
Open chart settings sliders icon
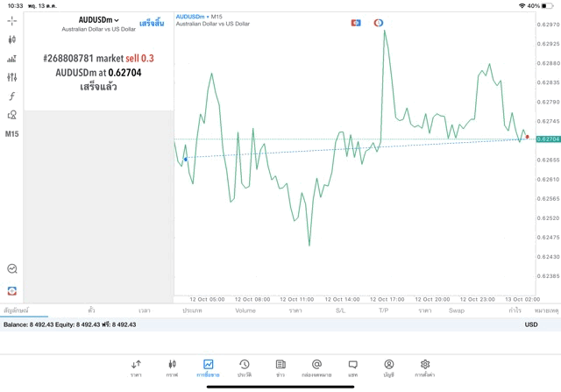point(11,77)
